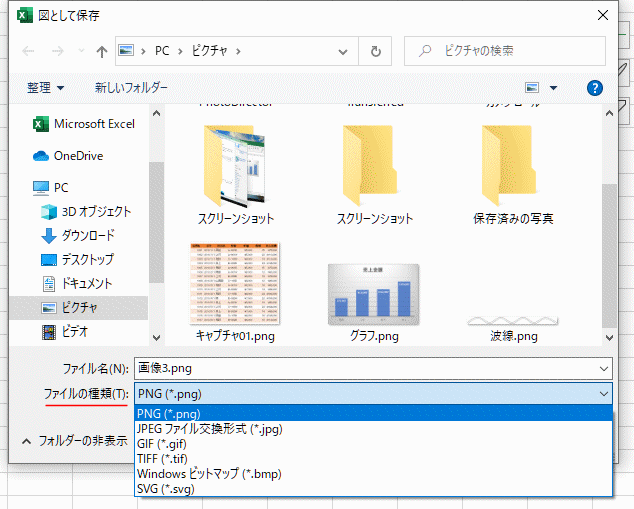The width and height of the screenshot is (634, 509).
Task: Click the navigation pane scroll down arrow
Action: (156, 337)
